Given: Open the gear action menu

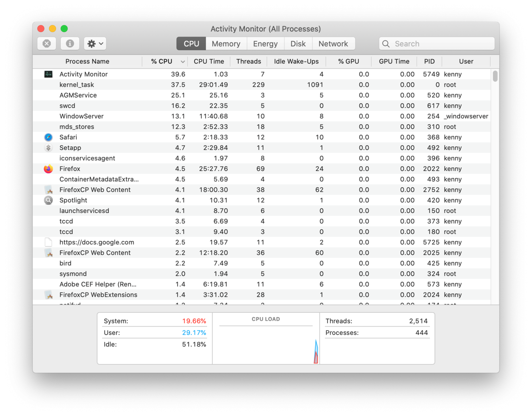Looking at the screenshot, I should click(95, 44).
